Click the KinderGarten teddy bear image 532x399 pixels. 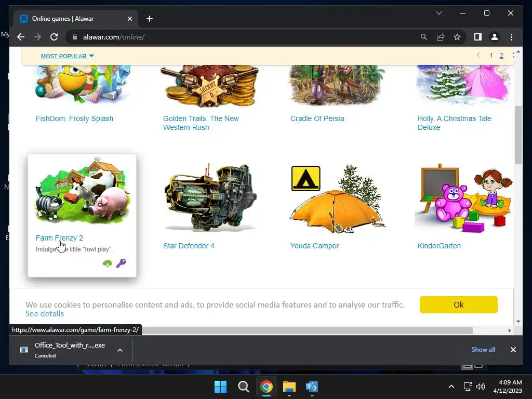tap(463, 199)
